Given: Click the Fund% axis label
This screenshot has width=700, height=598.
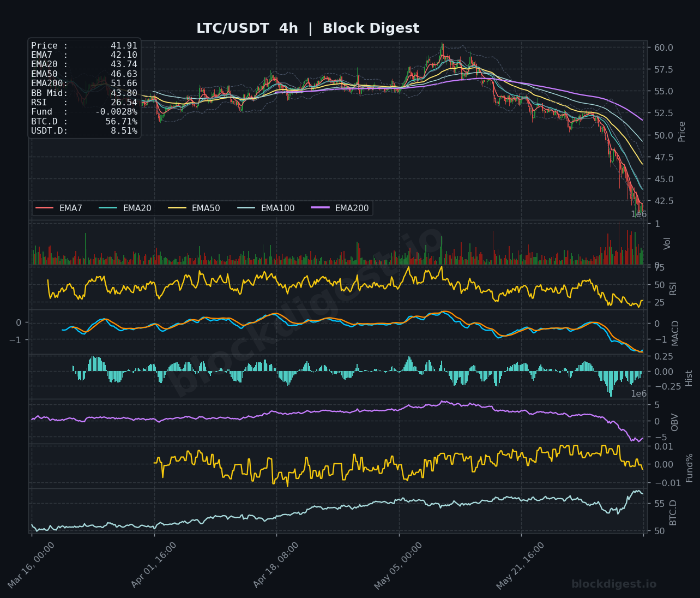Looking at the screenshot, I should point(689,468).
